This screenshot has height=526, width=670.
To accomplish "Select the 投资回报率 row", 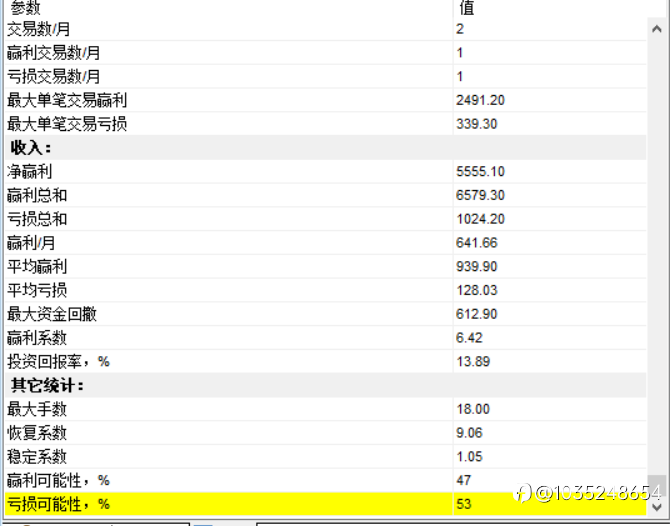I will 326,361.
